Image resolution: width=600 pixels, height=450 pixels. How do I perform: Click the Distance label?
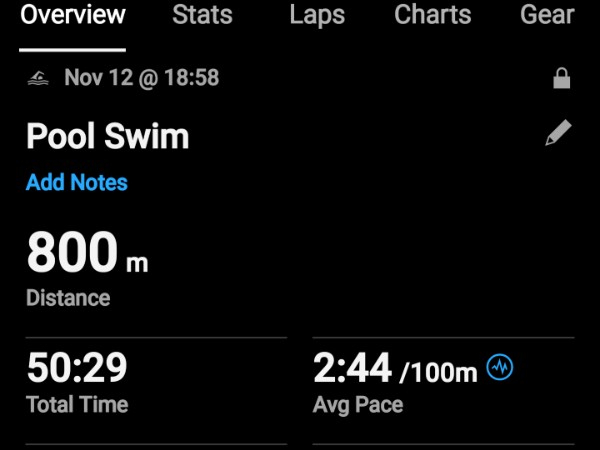[x=68, y=298]
